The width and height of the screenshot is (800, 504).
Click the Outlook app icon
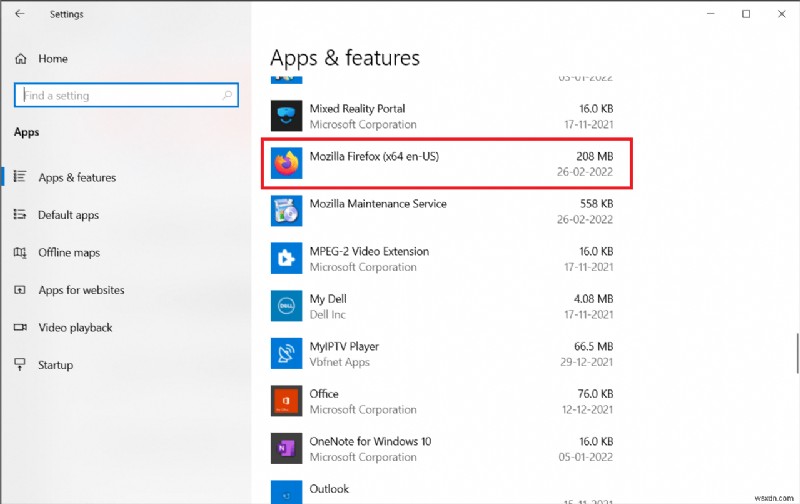pos(286,492)
